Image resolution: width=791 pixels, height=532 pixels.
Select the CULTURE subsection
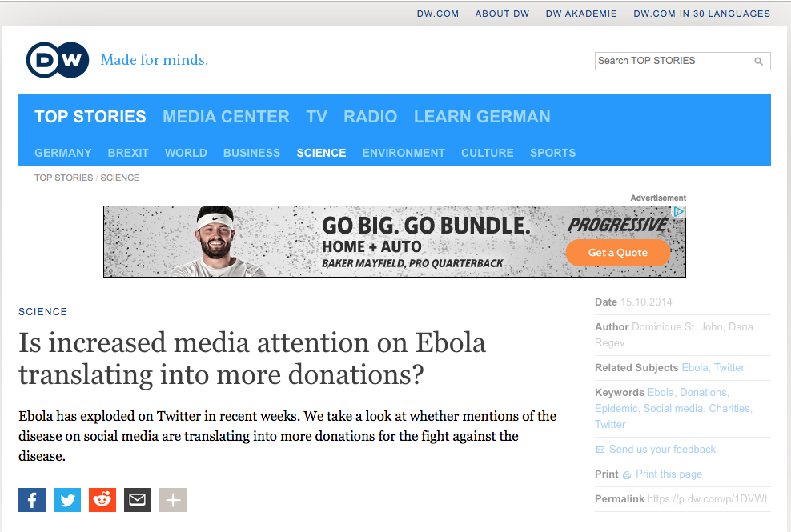point(488,153)
